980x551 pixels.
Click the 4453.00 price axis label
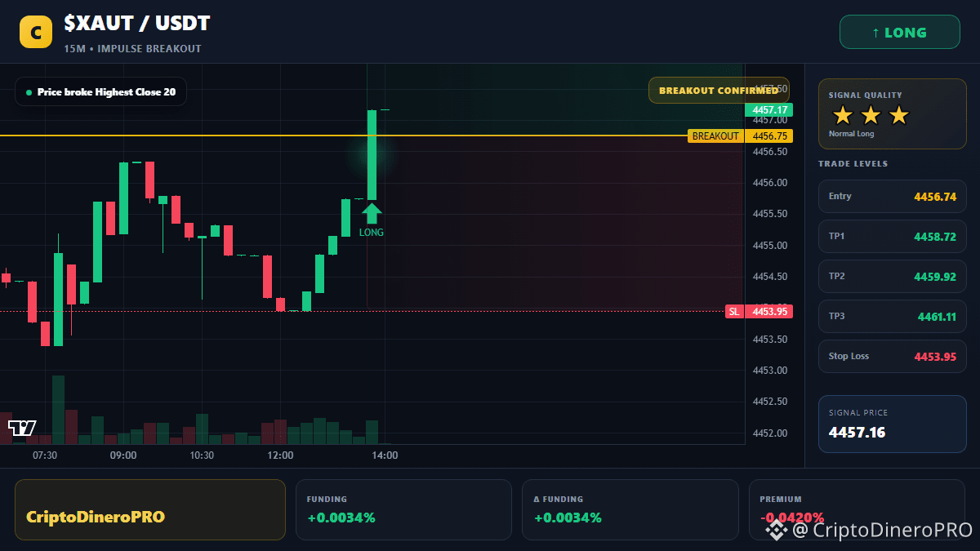tap(769, 371)
